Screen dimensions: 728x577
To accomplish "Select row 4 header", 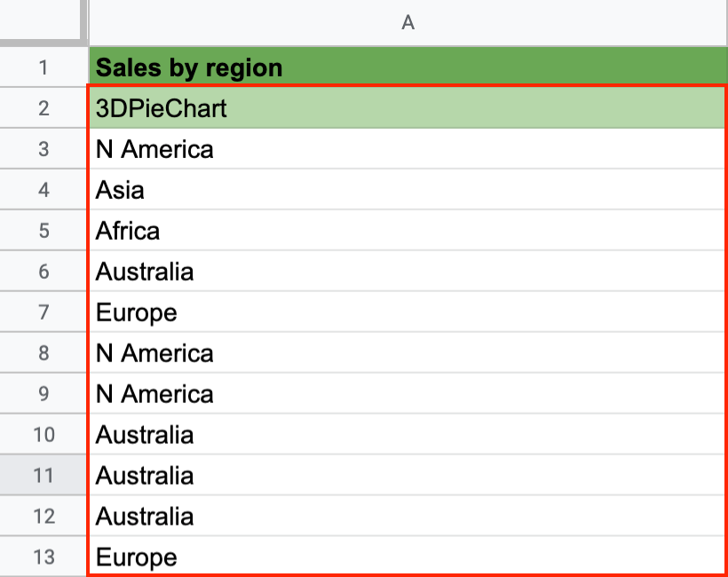I will pyautogui.click(x=44, y=190).
